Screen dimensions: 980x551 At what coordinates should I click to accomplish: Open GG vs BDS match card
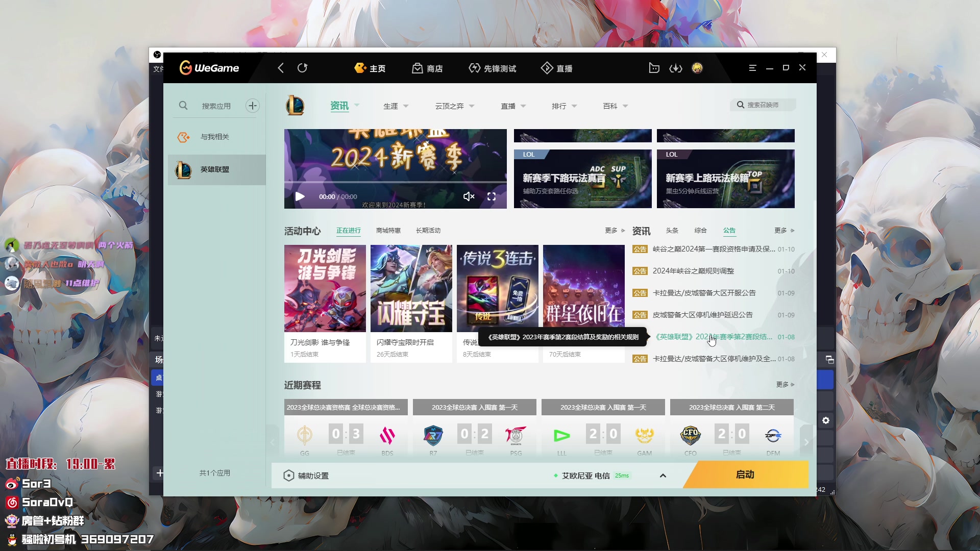tap(346, 429)
